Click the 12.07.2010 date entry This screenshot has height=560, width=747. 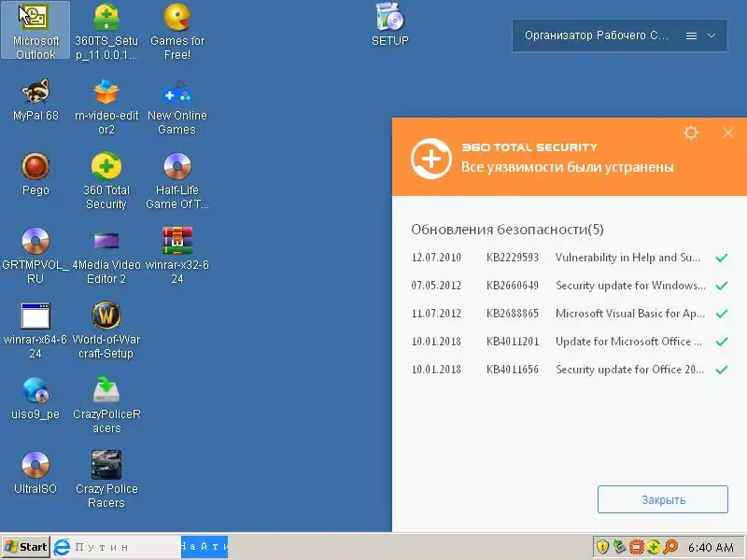[436, 258]
